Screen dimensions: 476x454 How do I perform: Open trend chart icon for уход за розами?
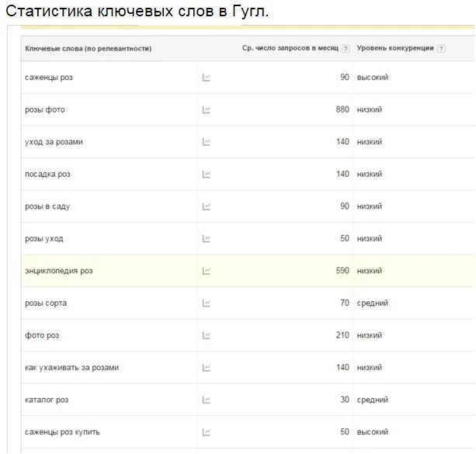(x=206, y=142)
